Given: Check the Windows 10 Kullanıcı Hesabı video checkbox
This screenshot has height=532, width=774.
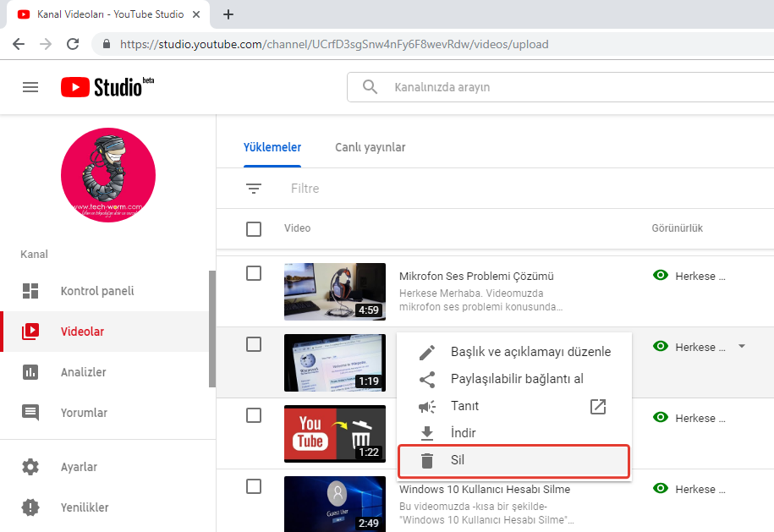Looking at the screenshot, I should point(254,486).
